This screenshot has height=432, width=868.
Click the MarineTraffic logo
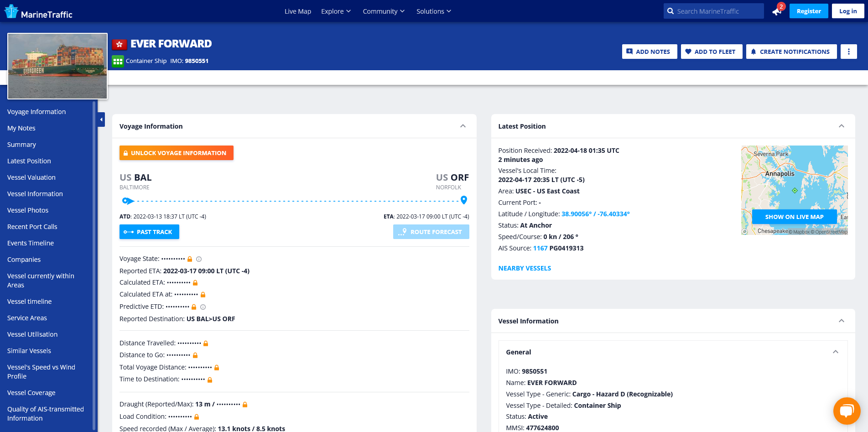38,12
